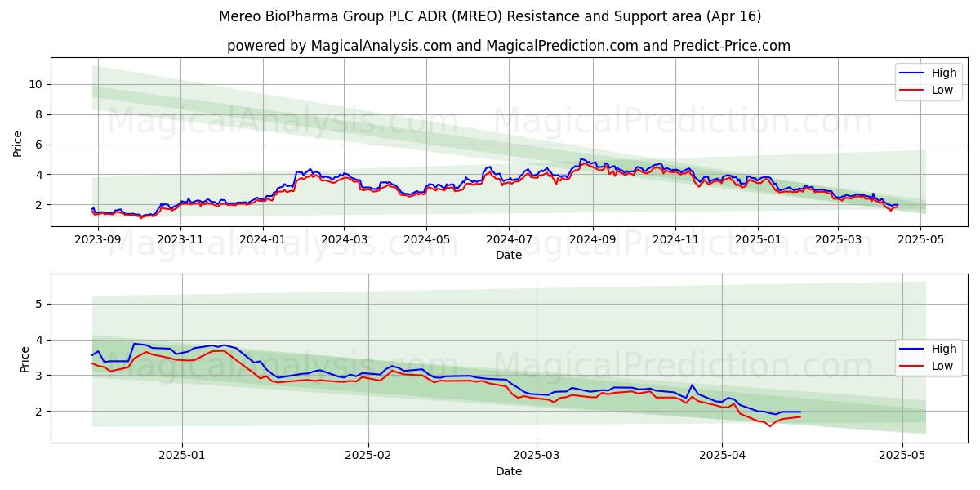The width and height of the screenshot is (980, 490).
Task: Click the 'Date' axis label under bottom chart
Action: (x=508, y=471)
